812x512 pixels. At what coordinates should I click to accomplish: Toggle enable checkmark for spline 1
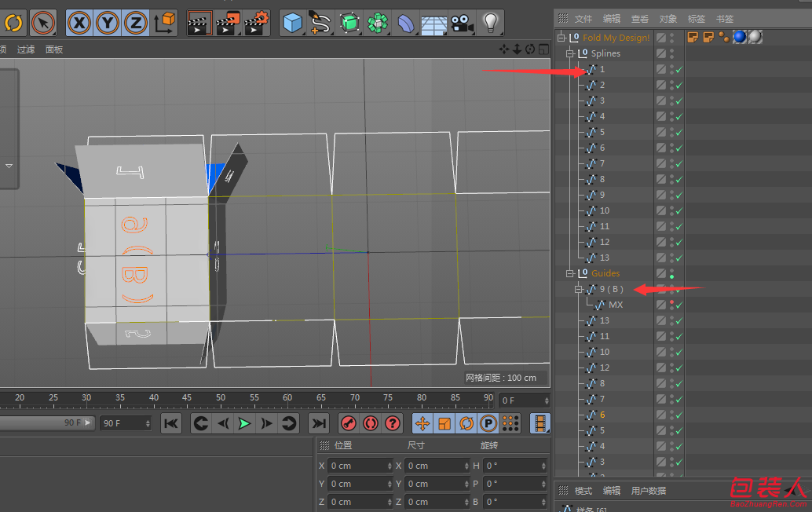coord(679,69)
